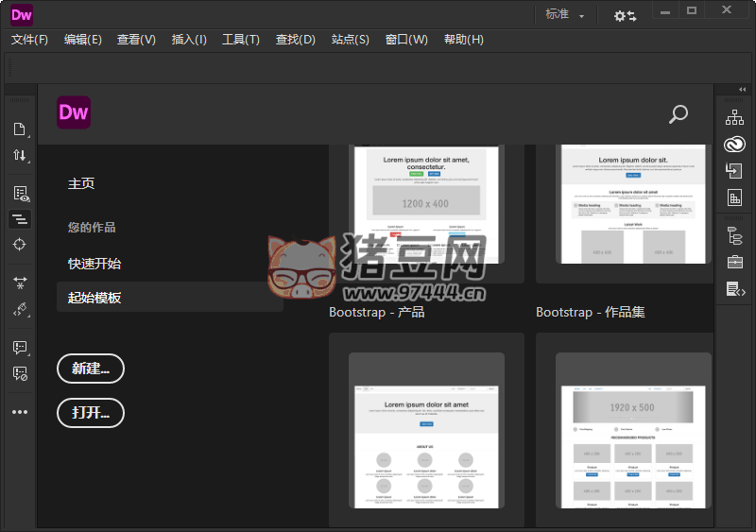Close the Dreamweaver window

727,10
